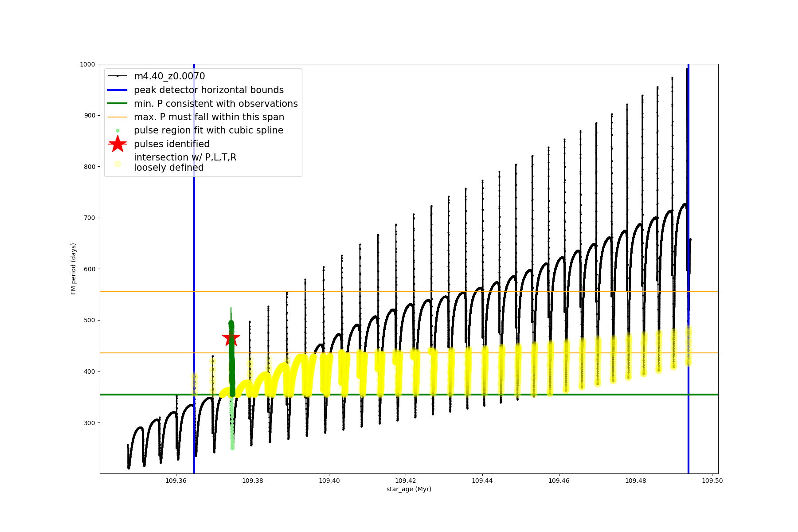
Task: Click the 109.50 x-axis tick label
Action: click(x=712, y=481)
